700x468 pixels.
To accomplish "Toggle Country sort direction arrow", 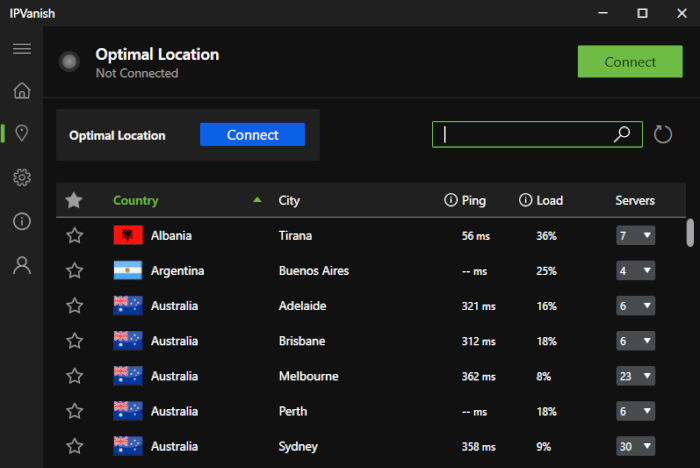I will coord(257,200).
